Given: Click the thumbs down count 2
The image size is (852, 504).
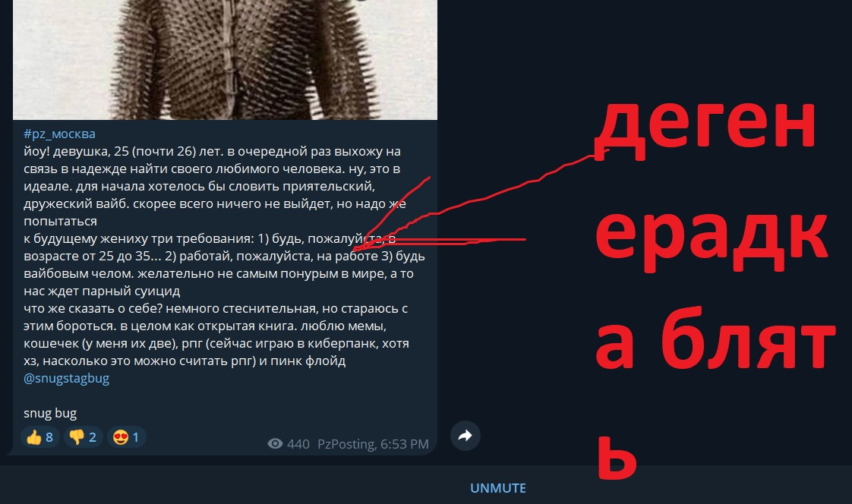Looking at the screenshot, I should [x=93, y=437].
